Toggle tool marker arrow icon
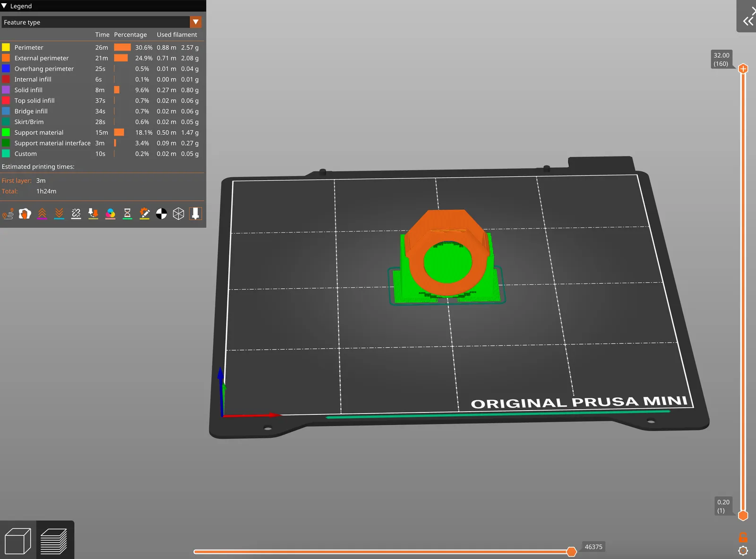Screen dimensions: 756x559 pos(195,214)
